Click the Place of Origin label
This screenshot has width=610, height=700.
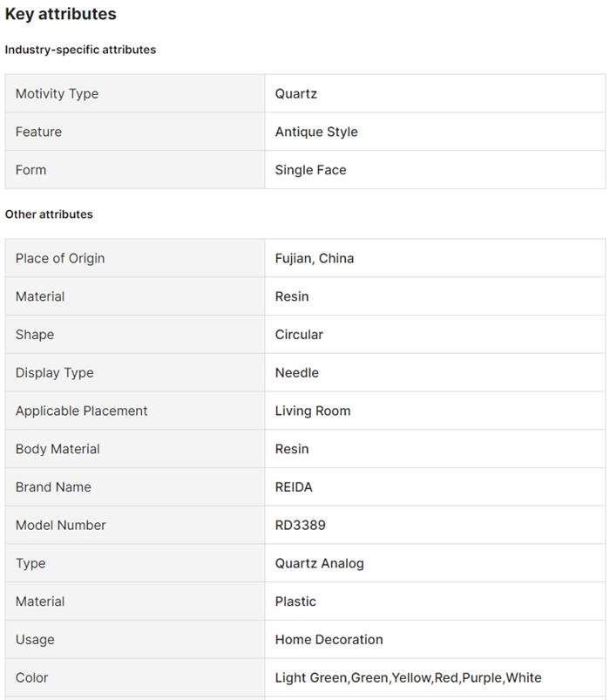(60, 259)
